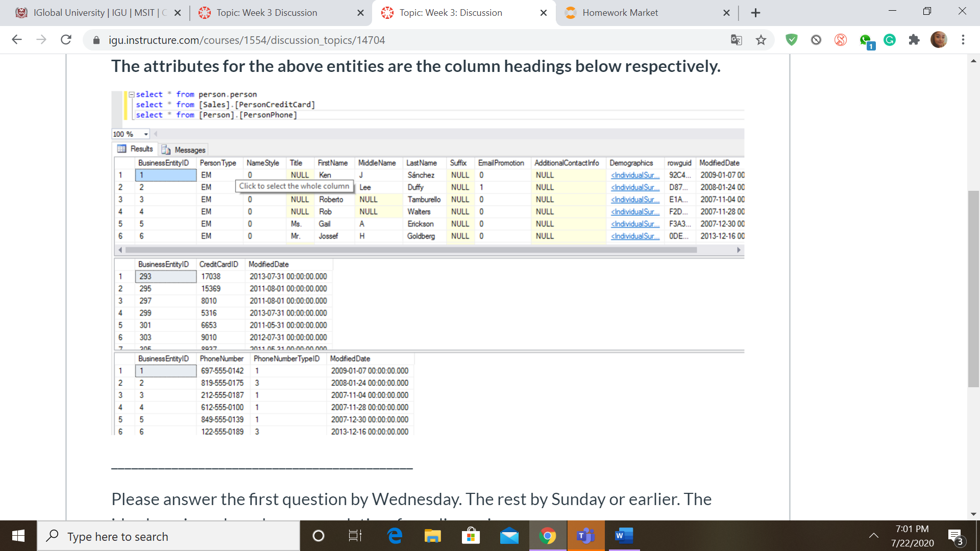
Task: Open the Extensions puzzle menu
Action: click(914, 40)
